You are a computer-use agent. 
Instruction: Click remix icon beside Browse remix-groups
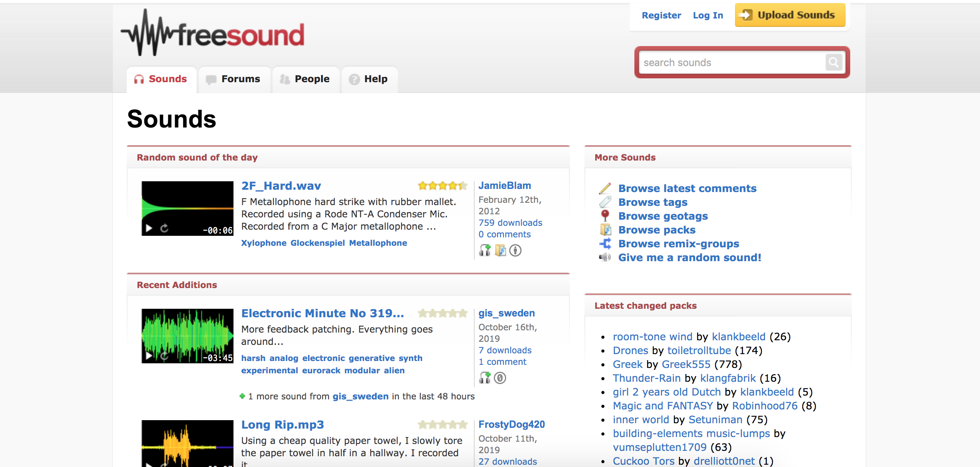point(605,243)
